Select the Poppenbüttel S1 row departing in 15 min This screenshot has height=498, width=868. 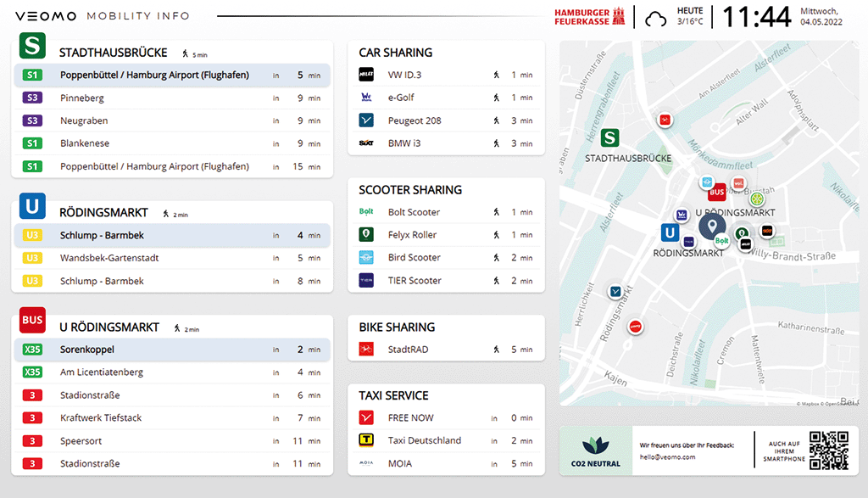point(172,166)
